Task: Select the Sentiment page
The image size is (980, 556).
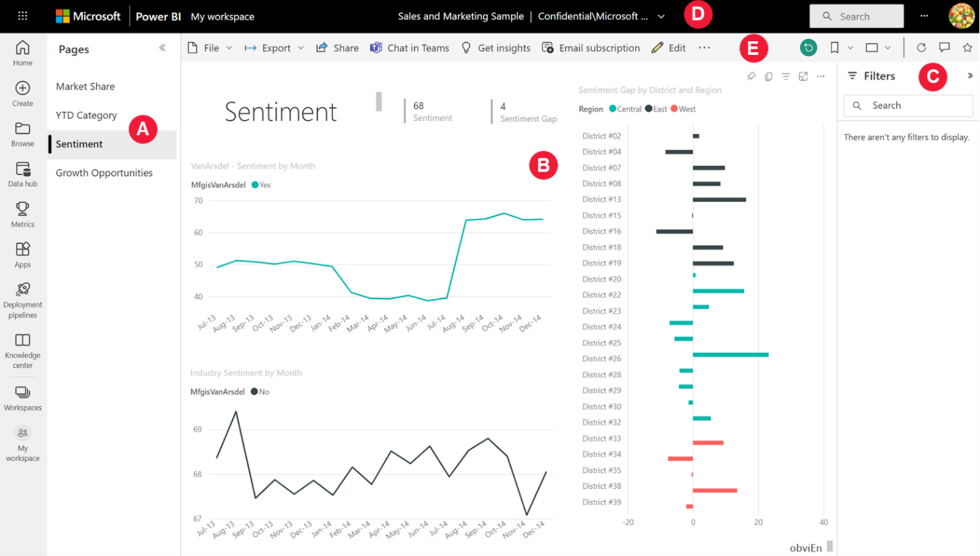Action: pos(112,144)
